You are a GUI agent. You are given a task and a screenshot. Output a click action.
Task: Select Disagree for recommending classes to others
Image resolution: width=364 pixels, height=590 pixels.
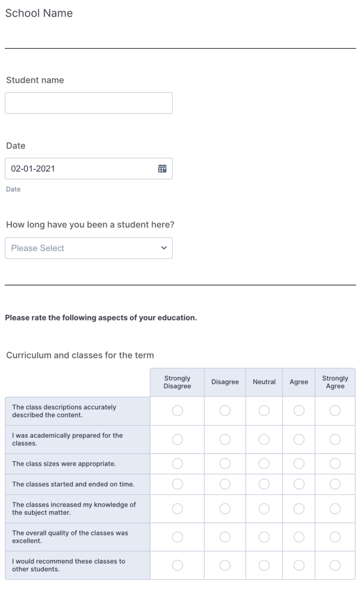click(225, 565)
